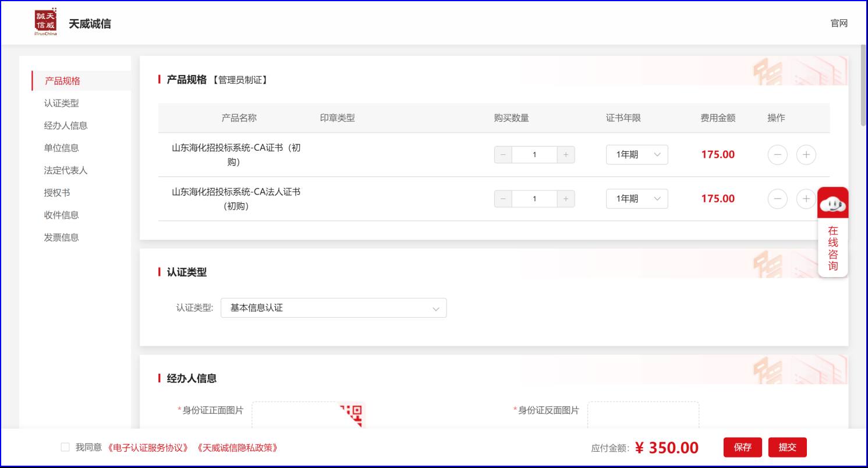Click circular minus icon in first product row
Image resolution: width=868 pixels, height=468 pixels.
[x=777, y=155]
